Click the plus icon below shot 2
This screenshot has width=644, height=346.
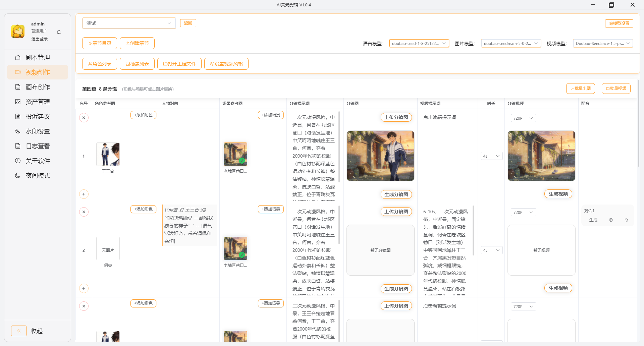coord(84,288)
